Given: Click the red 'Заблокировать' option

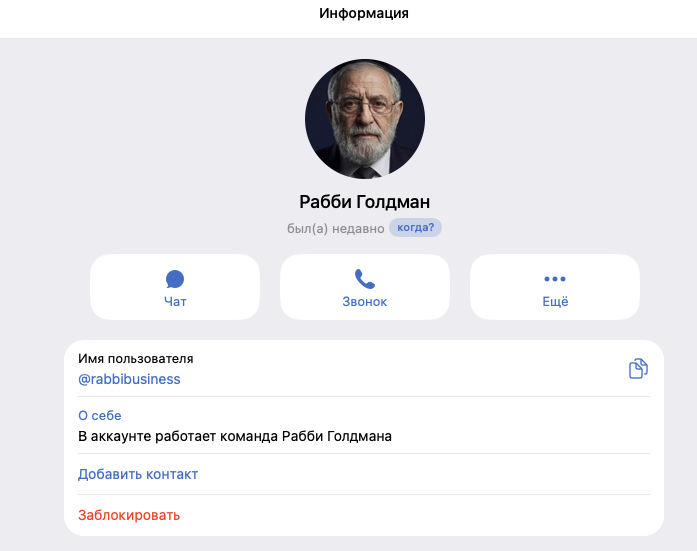Looking at the screenshot, I should pos(129,515).
